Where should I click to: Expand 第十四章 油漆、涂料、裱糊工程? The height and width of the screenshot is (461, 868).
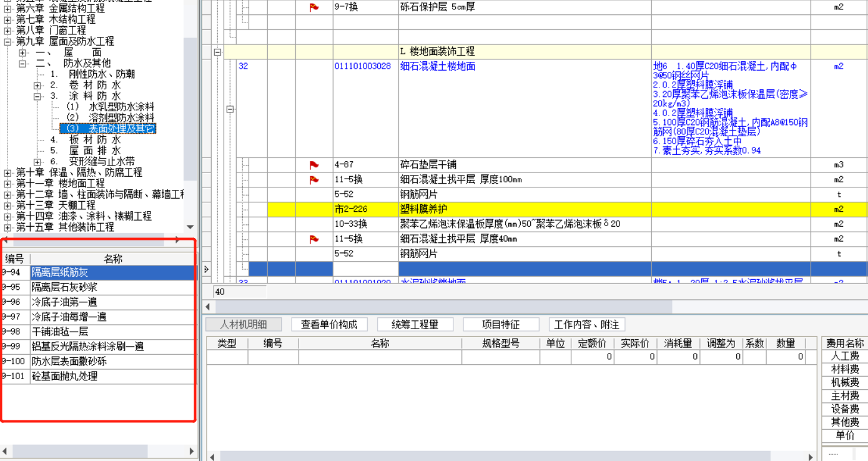coord(7,217)
